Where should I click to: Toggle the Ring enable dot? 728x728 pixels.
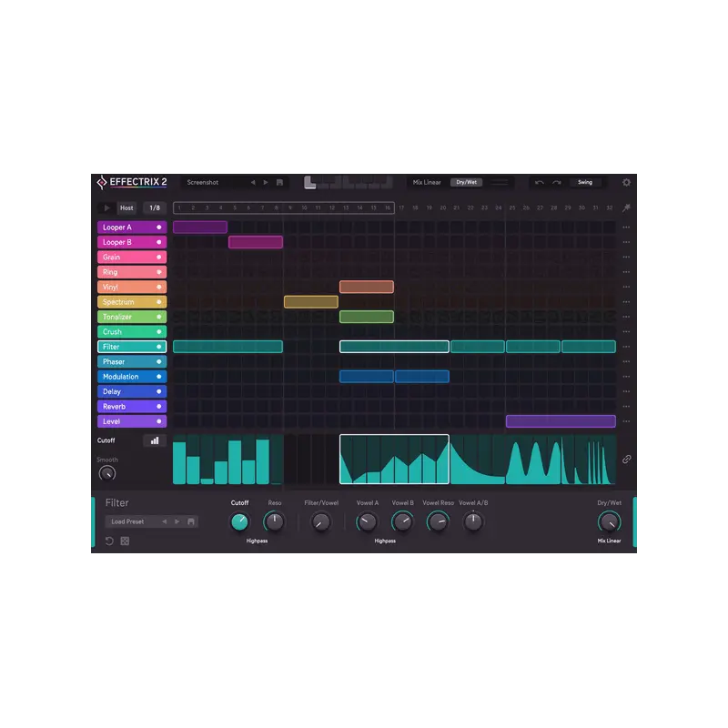(x=158, y=272)
